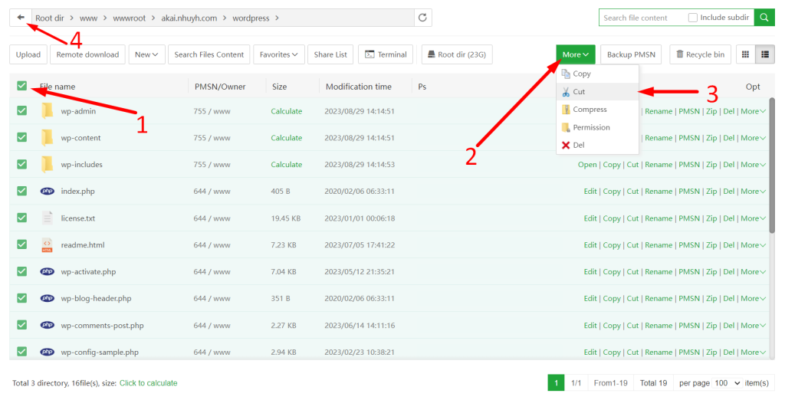This screenshot has height=400, width=785.
Task: Focus the Search file content field
Action: [642, 18]
